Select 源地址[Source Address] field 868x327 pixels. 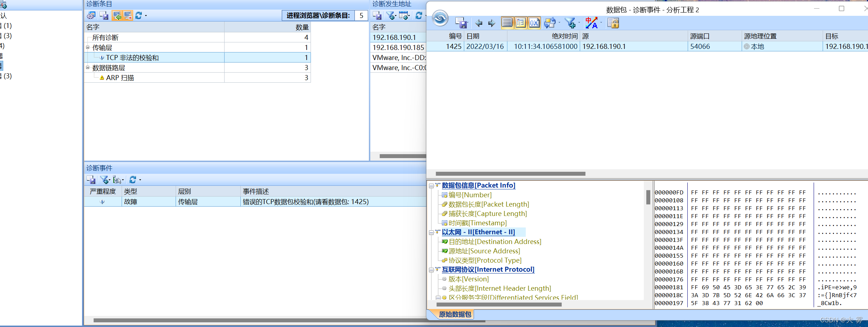click(484, 251)
